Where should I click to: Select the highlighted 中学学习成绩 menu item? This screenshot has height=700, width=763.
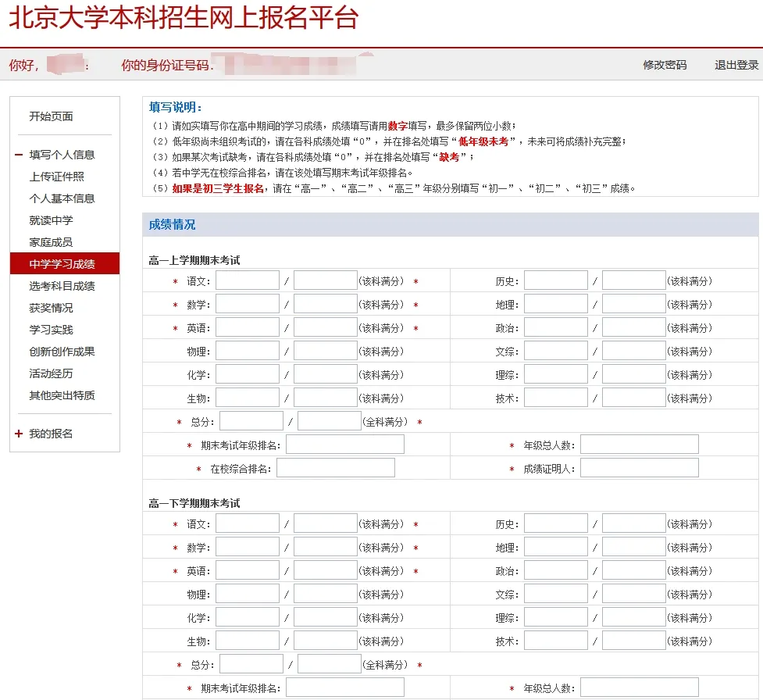tap(65, 263)
